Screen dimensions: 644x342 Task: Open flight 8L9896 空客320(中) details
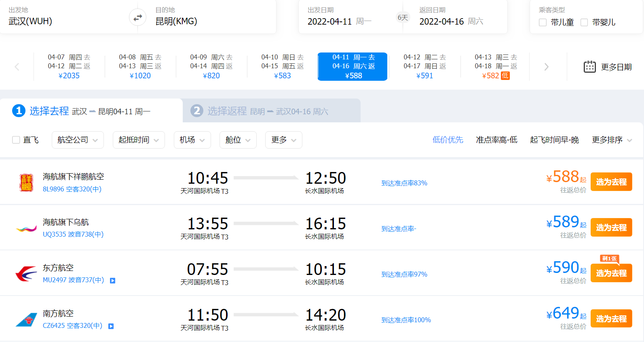(72, 189)
